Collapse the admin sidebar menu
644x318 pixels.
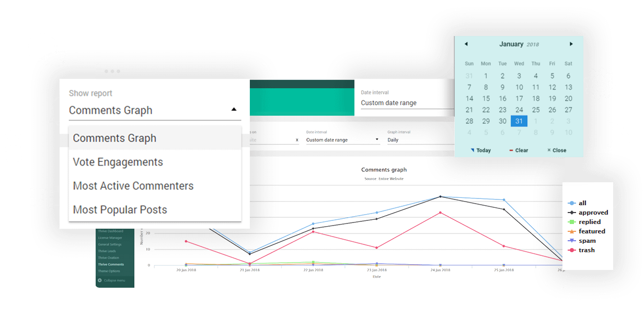coord(114,280)
